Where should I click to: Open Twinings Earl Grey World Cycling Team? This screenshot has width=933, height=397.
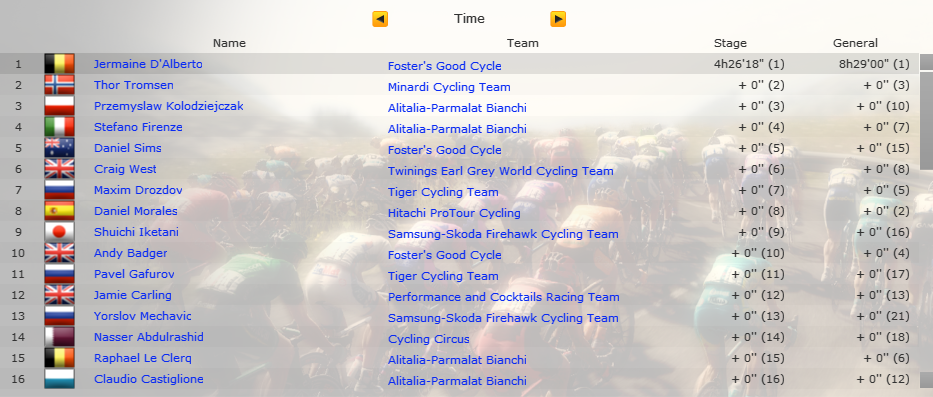(500, 171)
